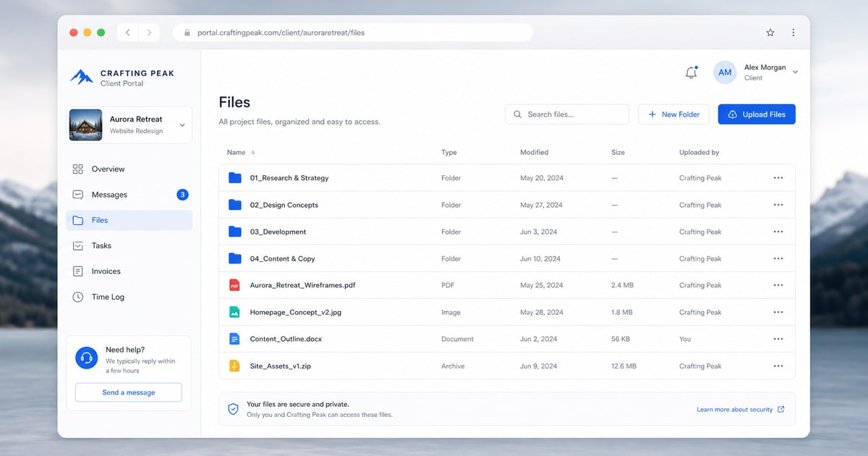Open the file name Aurora_Retreat_Wireframes.pdf

click(x=302, y=285)
